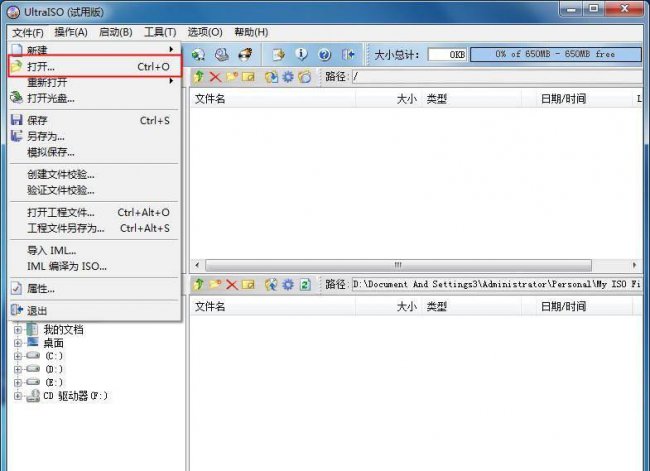Open the 操作(A) menu

point(71,32)
